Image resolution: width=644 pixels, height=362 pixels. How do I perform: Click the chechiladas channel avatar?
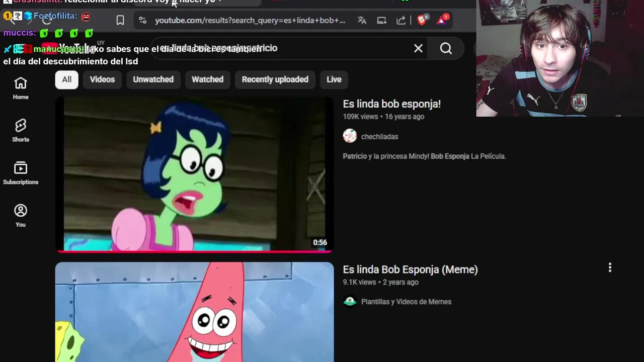(350, 136)
